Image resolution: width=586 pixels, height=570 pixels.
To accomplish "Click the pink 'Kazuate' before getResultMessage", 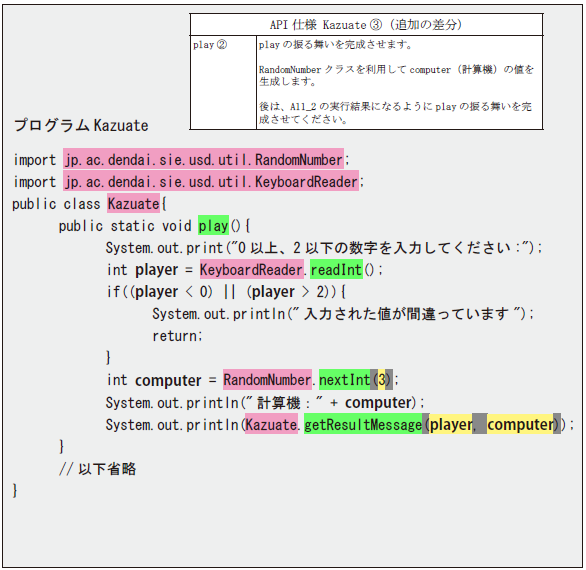I will coord(272,424).
